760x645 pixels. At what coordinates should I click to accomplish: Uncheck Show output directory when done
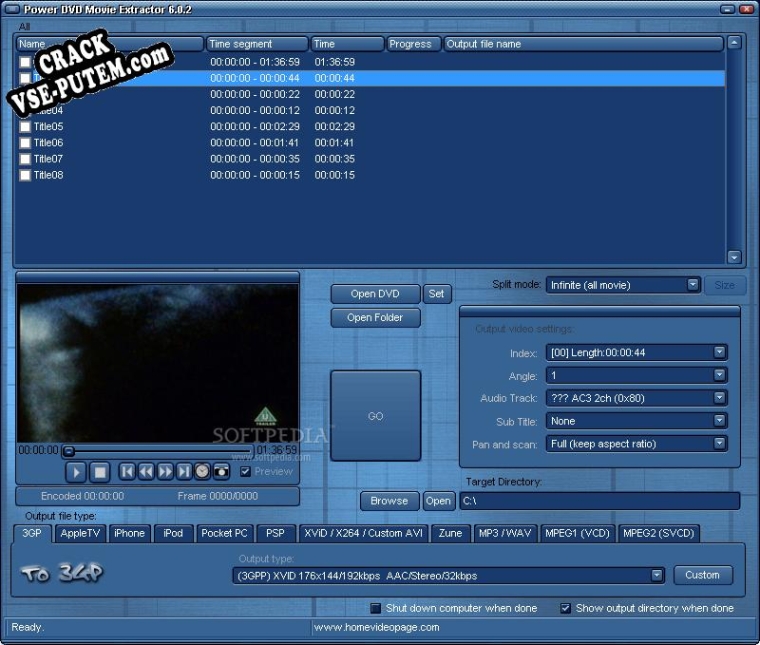pyautogui.click(x=565, y=608)
